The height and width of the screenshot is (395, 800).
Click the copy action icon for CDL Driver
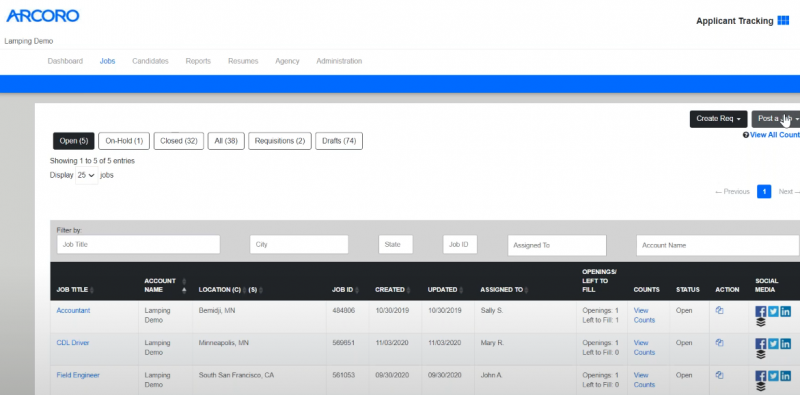[x=719, y=343]
